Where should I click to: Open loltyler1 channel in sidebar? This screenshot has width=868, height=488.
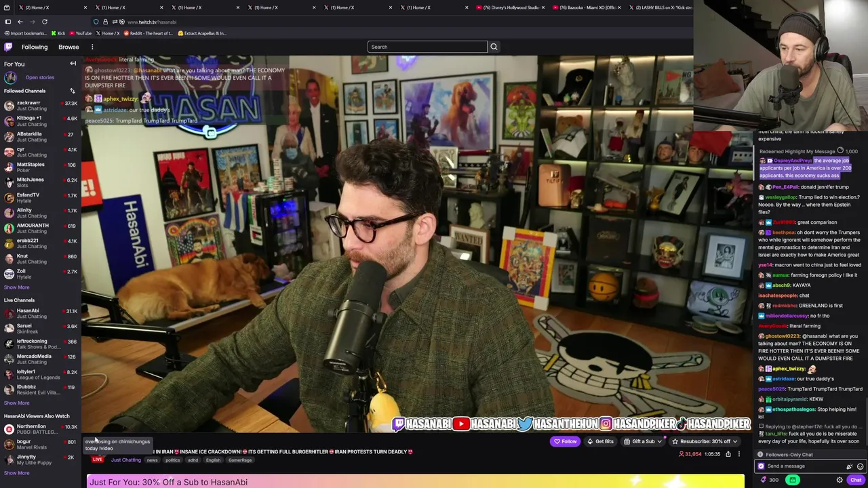pyautogui.click(x=41, y=374)
